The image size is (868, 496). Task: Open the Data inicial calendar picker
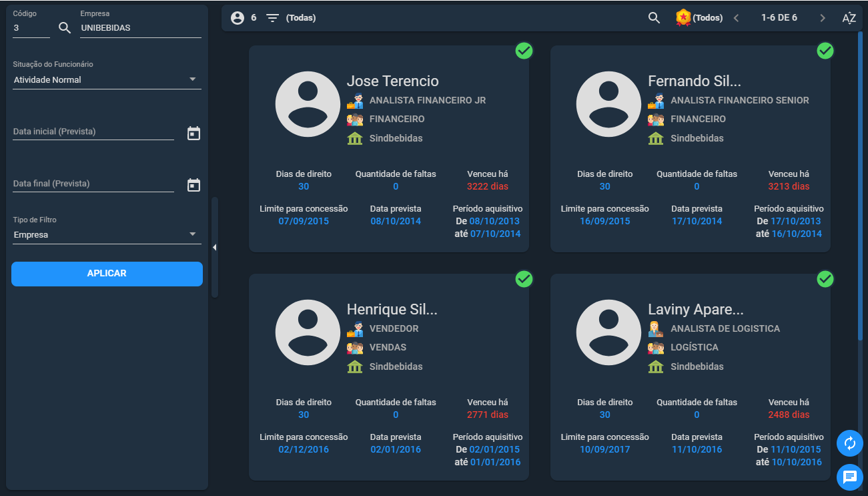click(x=193, y=134)
